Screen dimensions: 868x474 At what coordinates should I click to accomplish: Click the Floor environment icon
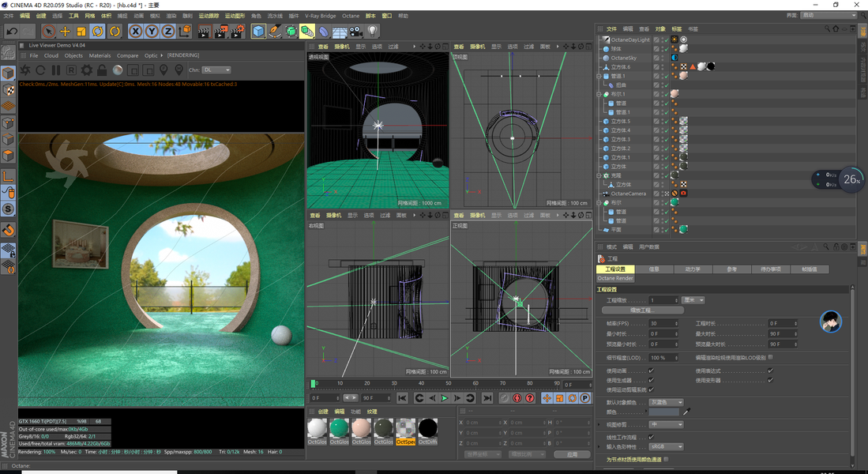click(340, 32)
